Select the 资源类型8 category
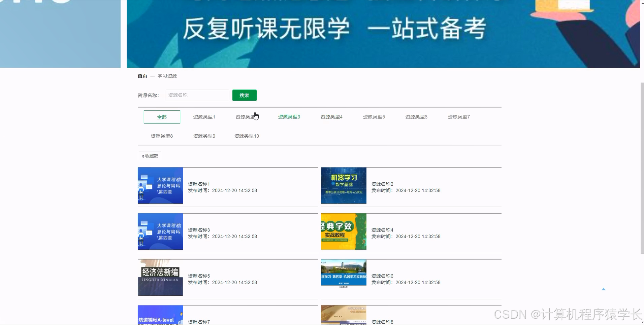 [x=162, y=136]
